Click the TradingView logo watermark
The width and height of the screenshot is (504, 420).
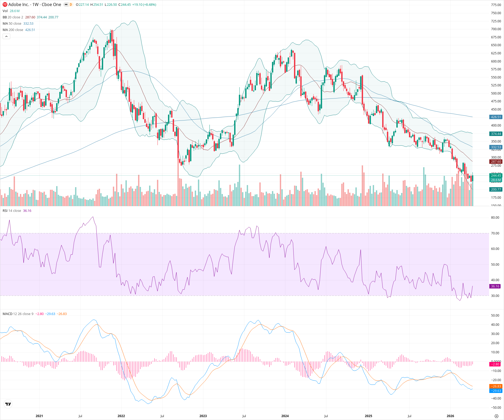tap(8, 404)
